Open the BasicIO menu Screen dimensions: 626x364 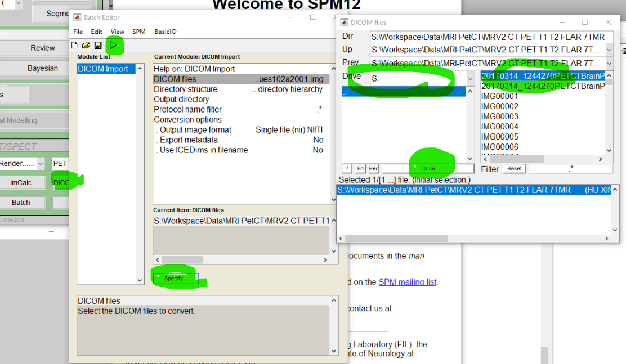point(165,32)
